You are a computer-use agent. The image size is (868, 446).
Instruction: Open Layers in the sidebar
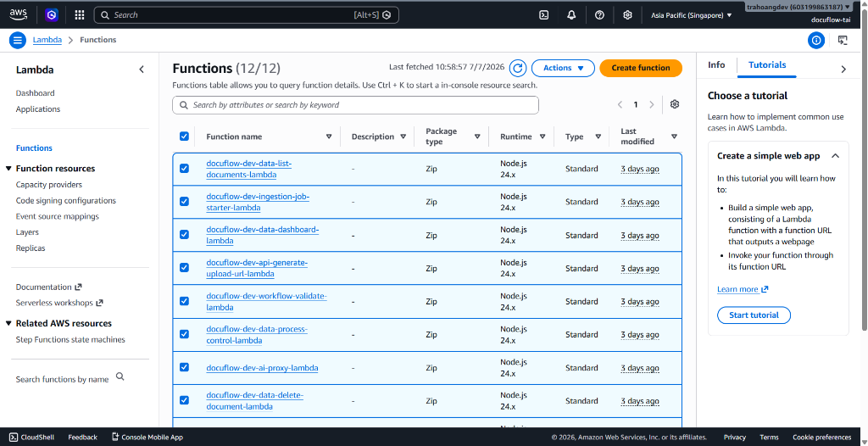pos(27,232)
